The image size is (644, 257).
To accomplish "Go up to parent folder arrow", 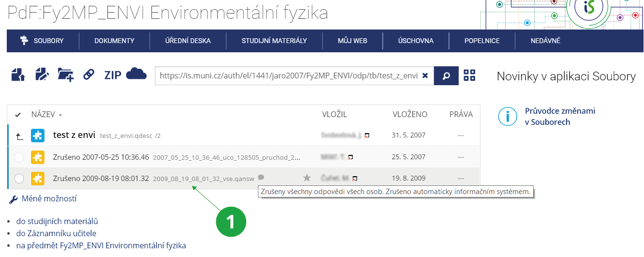I will 19,136.
